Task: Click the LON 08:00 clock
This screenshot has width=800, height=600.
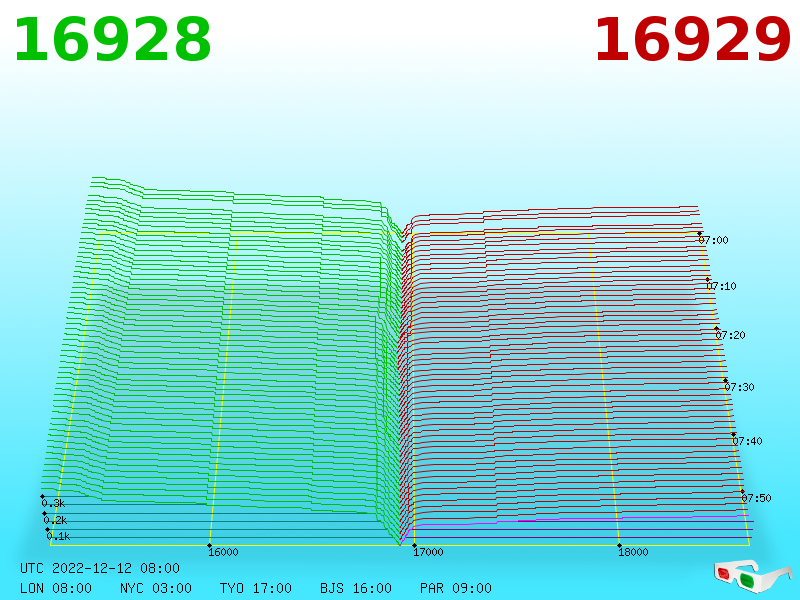Action: click(x=56, y=588)
